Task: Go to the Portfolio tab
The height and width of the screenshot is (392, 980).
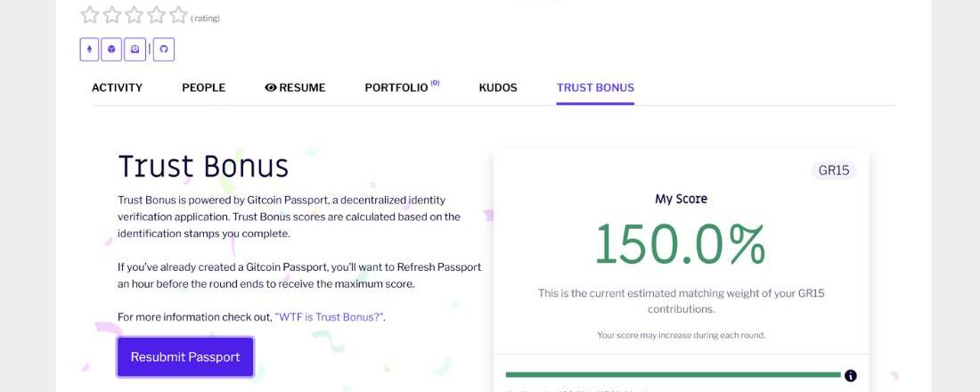Action: 396,87
